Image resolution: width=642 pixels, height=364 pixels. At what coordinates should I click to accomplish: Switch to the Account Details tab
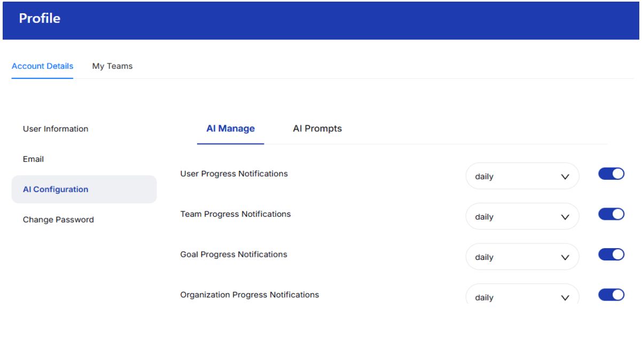42,66
